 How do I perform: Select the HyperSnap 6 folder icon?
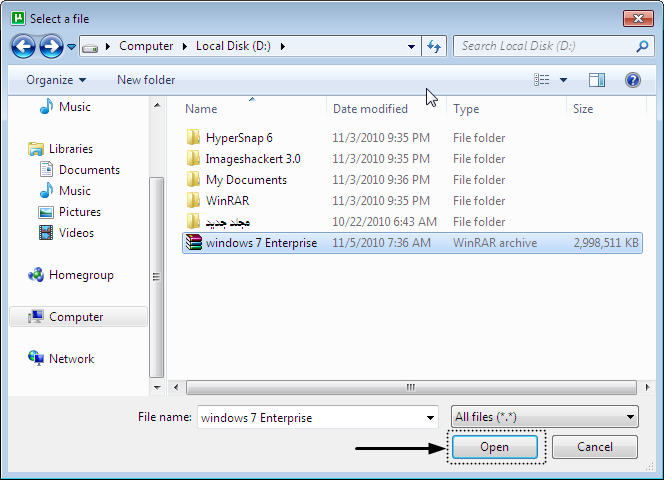(x=193, y=137)
